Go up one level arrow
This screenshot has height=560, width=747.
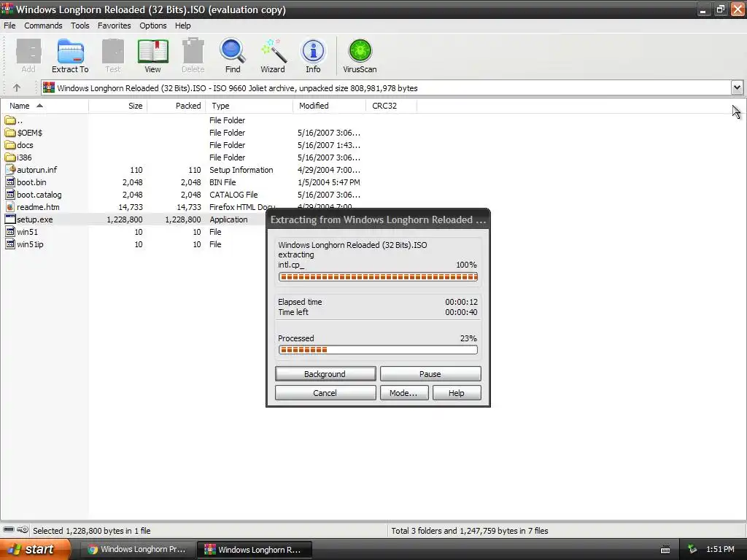coord(17,87)
